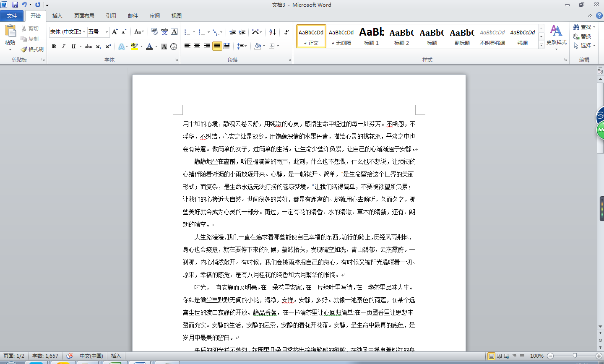Apply superscript formatting with X² icon
Image resolution: width=604 pixels, height=364 pixels.
coord(108,47)
